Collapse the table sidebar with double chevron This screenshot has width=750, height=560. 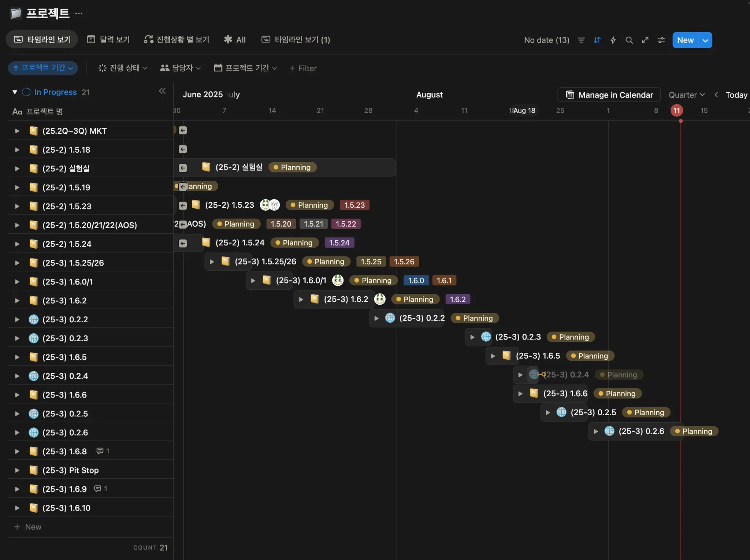click(162, 91)
